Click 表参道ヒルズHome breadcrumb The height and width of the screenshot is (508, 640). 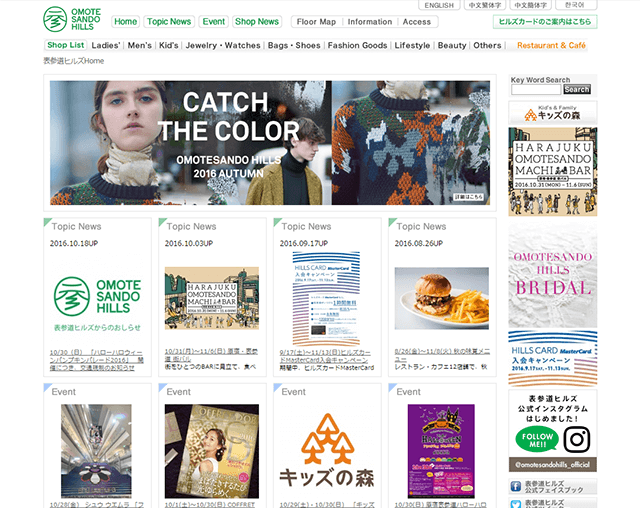click(73, 61)
